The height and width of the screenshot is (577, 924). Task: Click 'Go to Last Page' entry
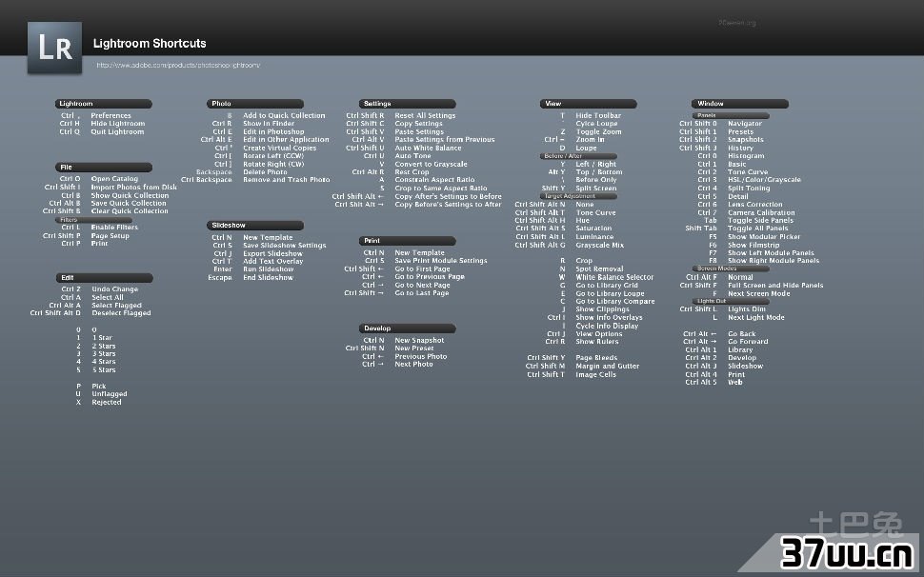pos(422,292)
